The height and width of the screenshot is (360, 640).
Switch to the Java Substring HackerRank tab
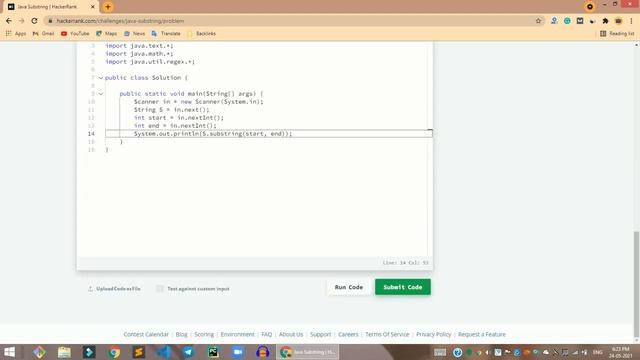coord(47,7)
